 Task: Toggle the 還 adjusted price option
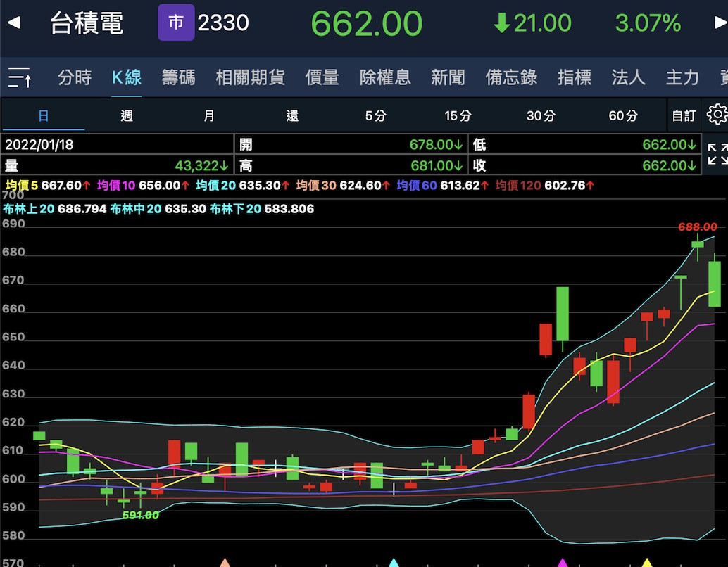[x=292, y=116]
